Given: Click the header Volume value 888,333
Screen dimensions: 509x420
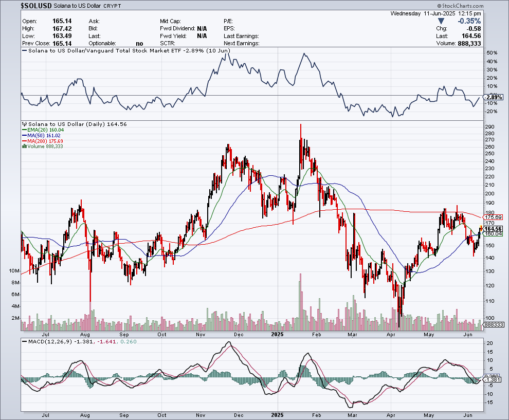Looking at the screenshot, I should tap(469, 44).
